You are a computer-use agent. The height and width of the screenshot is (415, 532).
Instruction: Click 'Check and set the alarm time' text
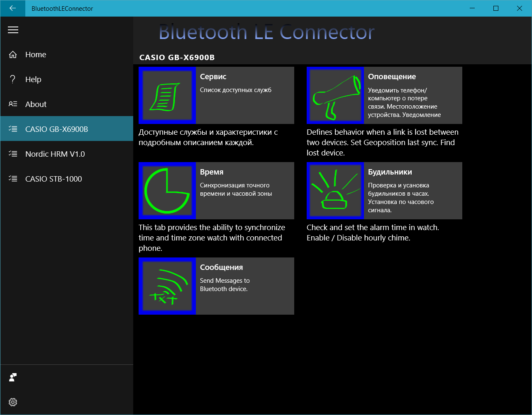(x=373, y=233)
